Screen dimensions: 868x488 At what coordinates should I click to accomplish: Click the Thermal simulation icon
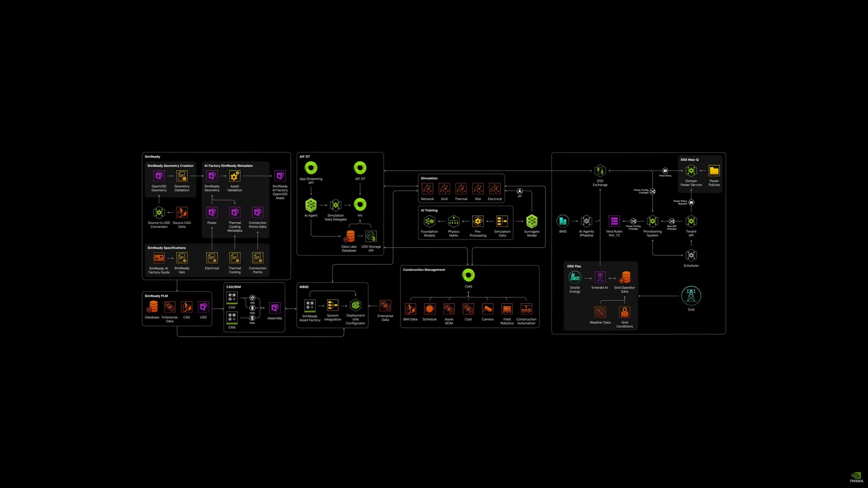click(x=461, y=188)
